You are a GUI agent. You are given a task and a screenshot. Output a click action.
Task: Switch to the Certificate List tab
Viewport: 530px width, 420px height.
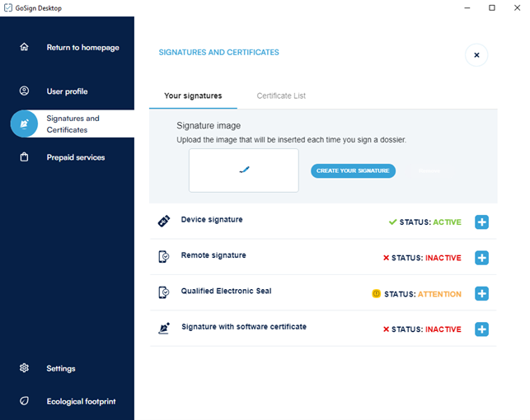click(x=281, y=96)
